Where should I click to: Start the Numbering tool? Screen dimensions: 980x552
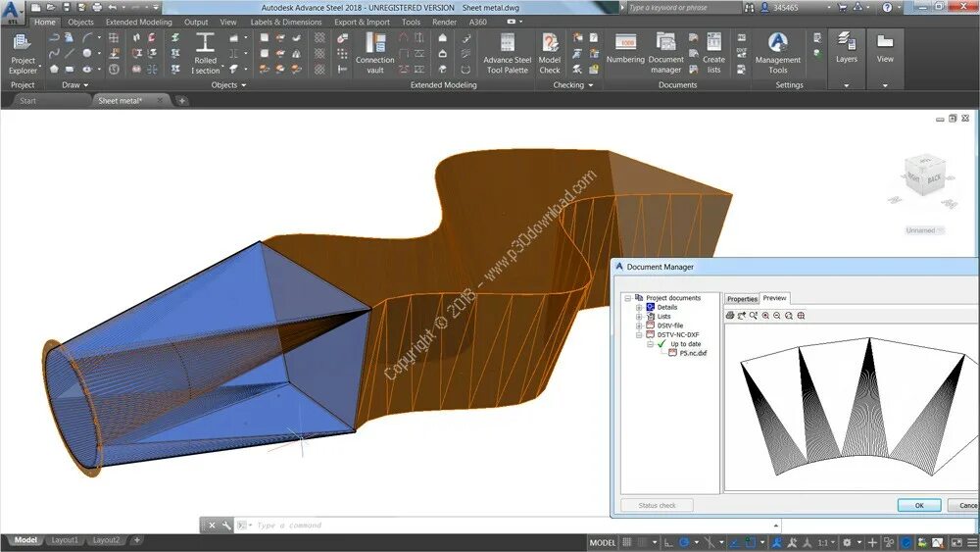coord(625,49)
